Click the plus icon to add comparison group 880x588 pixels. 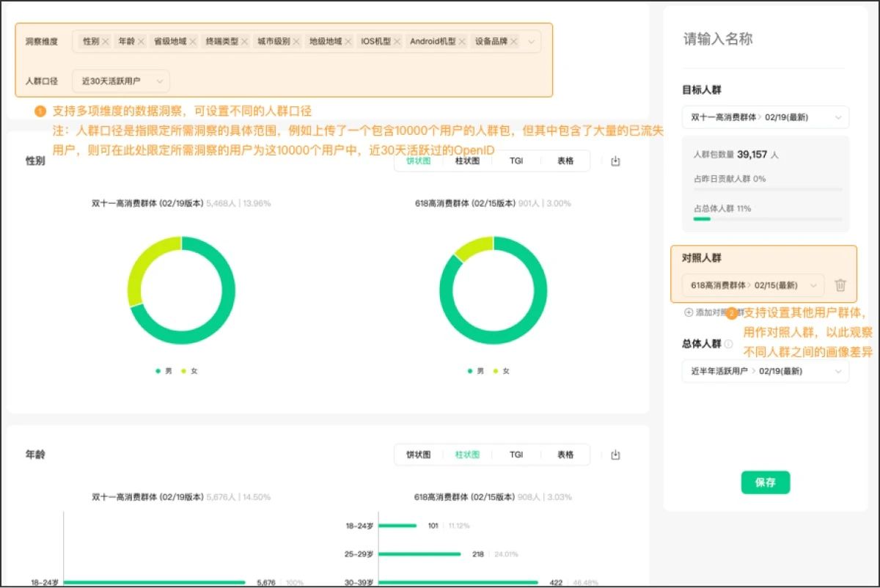tap(688, 312)
